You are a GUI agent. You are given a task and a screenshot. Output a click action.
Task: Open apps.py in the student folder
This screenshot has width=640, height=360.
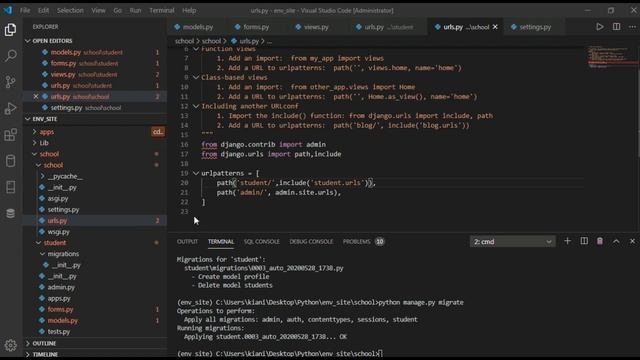(x=59, y=298)
